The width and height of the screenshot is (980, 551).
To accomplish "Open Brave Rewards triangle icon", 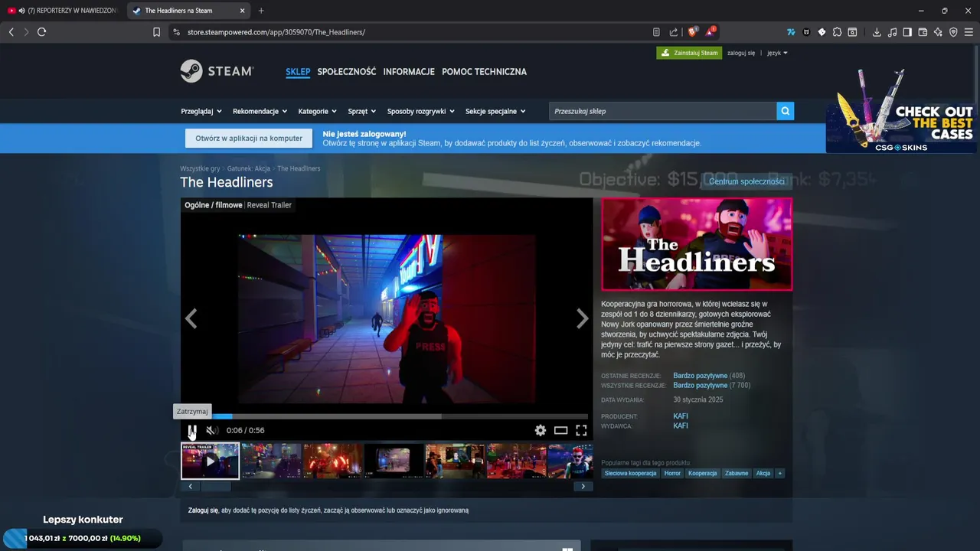I will pos(710,32).
